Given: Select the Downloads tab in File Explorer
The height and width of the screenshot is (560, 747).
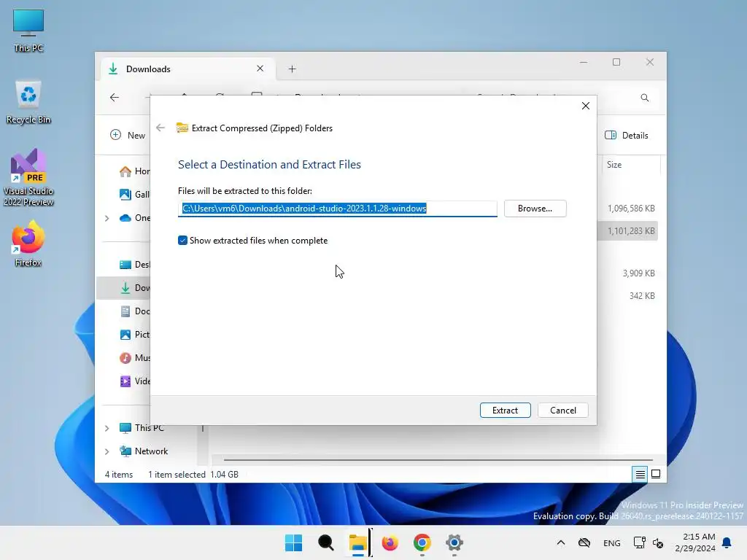Looking at the screenshot, I should click(186, 69).
